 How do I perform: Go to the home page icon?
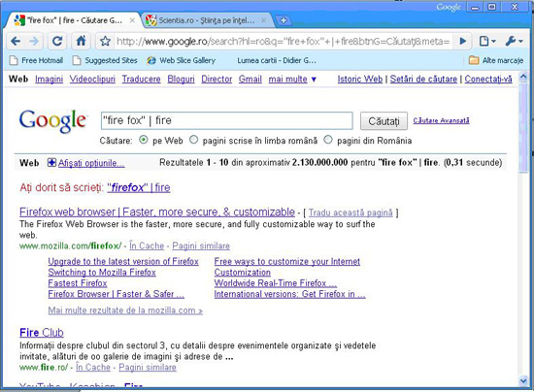(x=81, y=41)
